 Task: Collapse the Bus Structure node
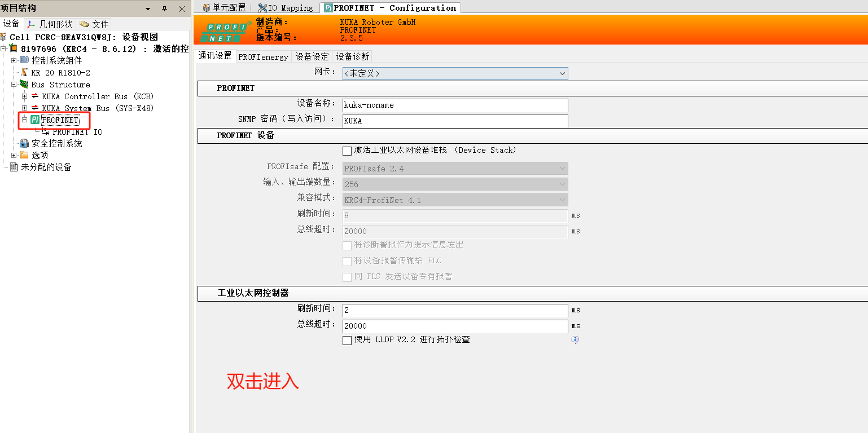point(14,85)
